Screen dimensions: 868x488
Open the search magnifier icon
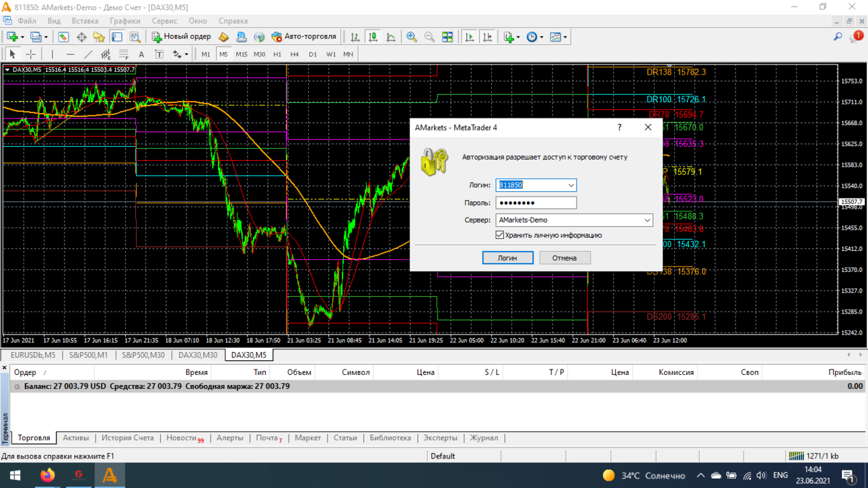pos(838,37)
